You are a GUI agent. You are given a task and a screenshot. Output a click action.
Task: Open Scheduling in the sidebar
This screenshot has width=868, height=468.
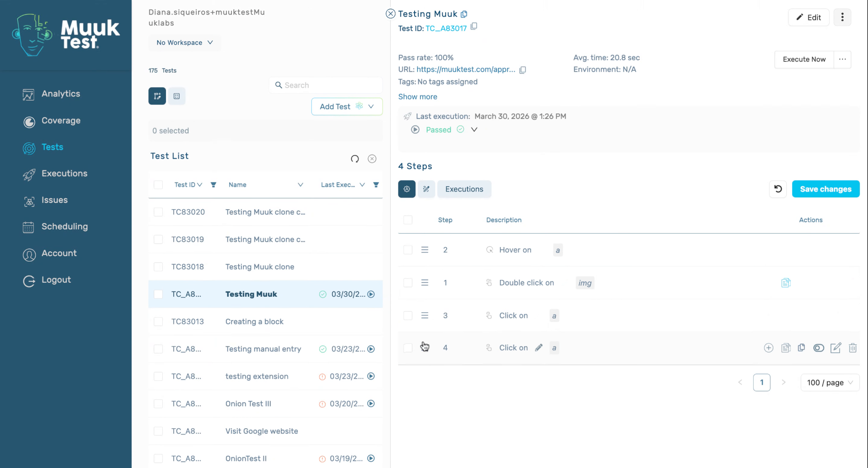click(65, 227)
